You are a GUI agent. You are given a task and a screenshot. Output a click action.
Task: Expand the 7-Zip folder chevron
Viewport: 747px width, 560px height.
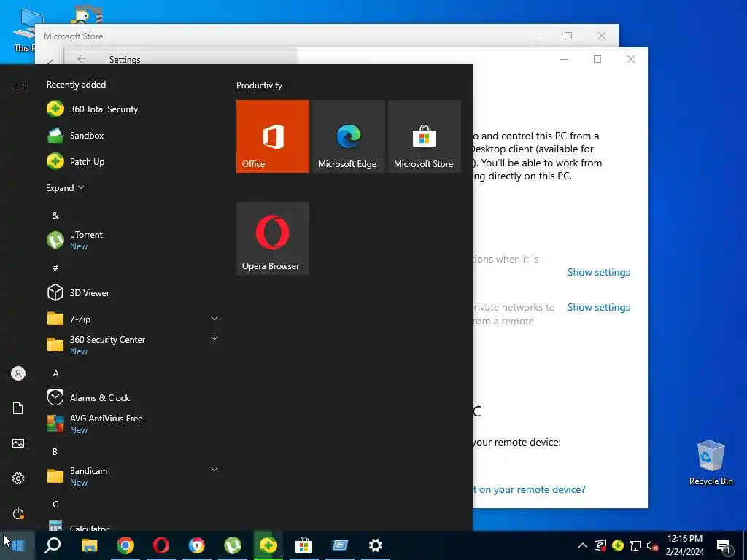pyautogui.click(x=214, y=319)
